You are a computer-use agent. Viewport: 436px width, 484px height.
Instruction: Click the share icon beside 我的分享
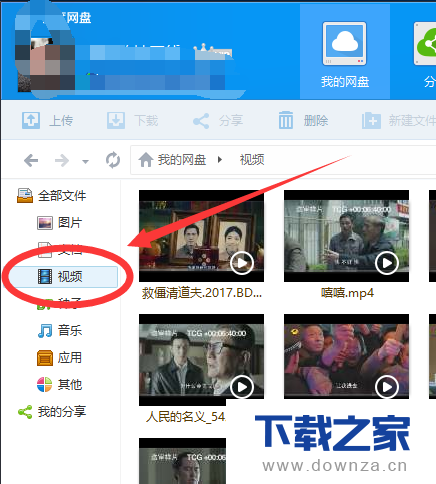pos(25,412)
